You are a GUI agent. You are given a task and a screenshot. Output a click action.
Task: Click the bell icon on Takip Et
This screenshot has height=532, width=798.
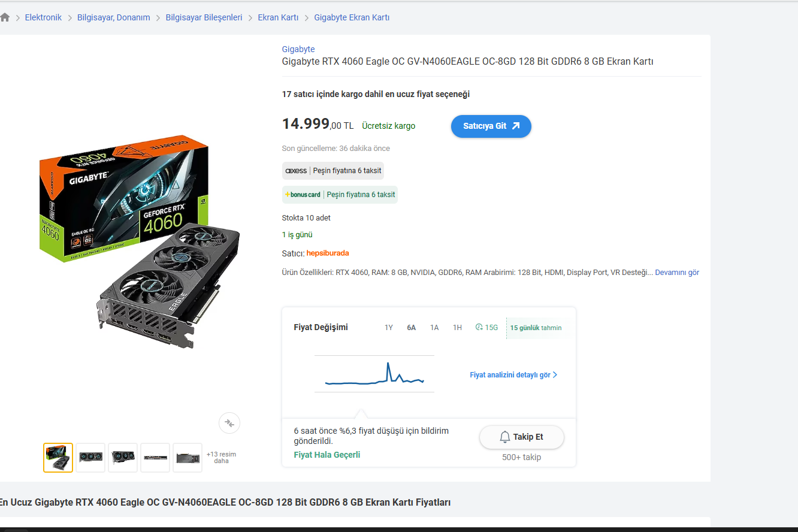pyautogui.click(x=505, y=437)
